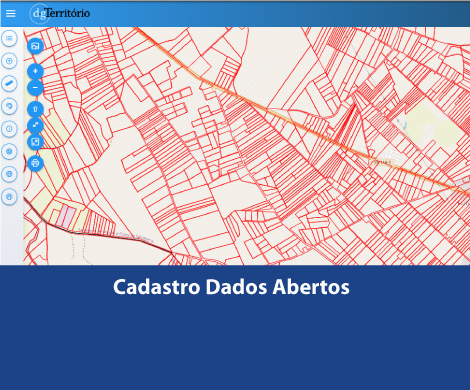Open the overview map button
Viewport: 470px width, 390px height.
(35, 142)
